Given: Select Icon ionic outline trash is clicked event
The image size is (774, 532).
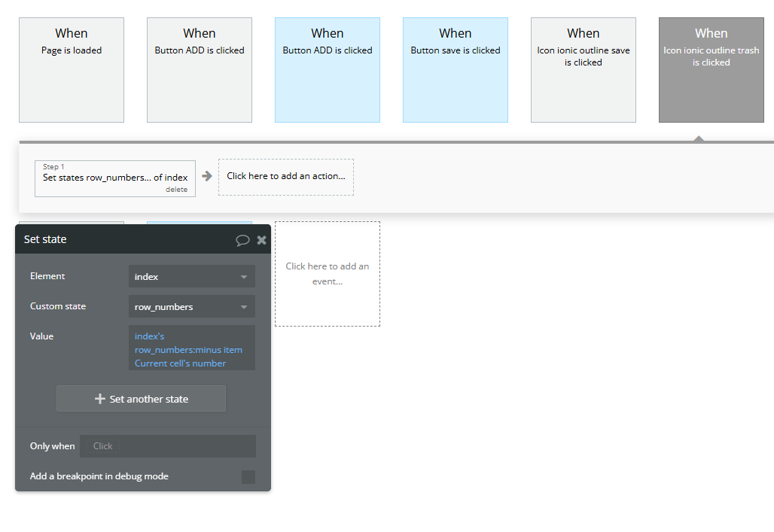Looking at the screenshot, I should (712, 70).
